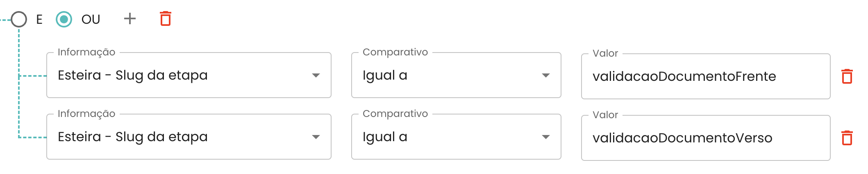Focus the Valor field containing validacaoDocumentoVerso
Screen dimensions: 868x174
(705, 138)
